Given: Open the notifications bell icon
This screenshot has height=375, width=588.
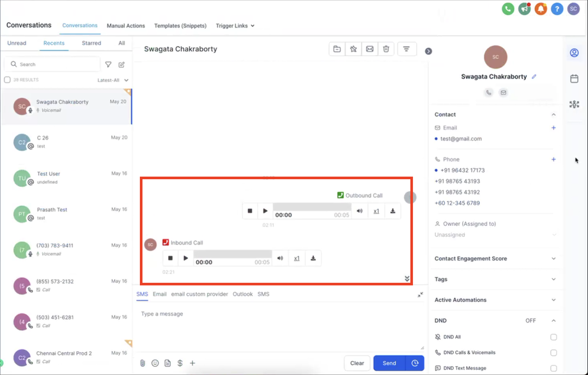Looking at the screenshot, I should click(x=541, y=9).
